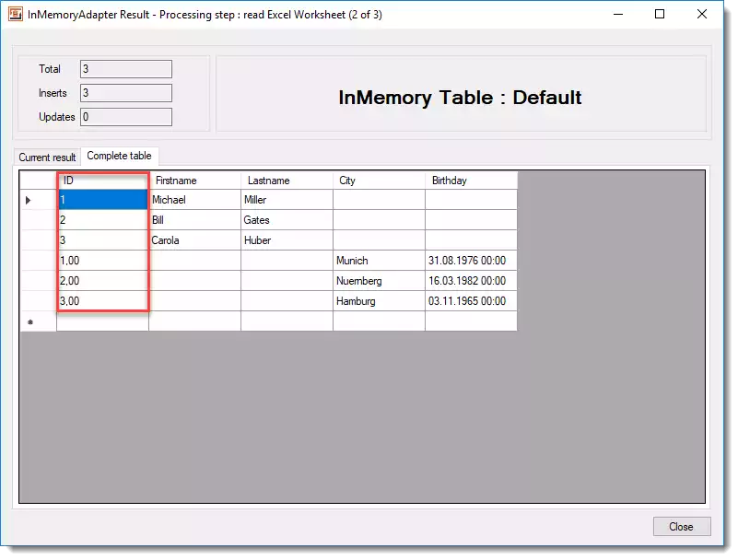Click the Inserts value field
Viewport: 738px width, 560px height.
(125, 93)
